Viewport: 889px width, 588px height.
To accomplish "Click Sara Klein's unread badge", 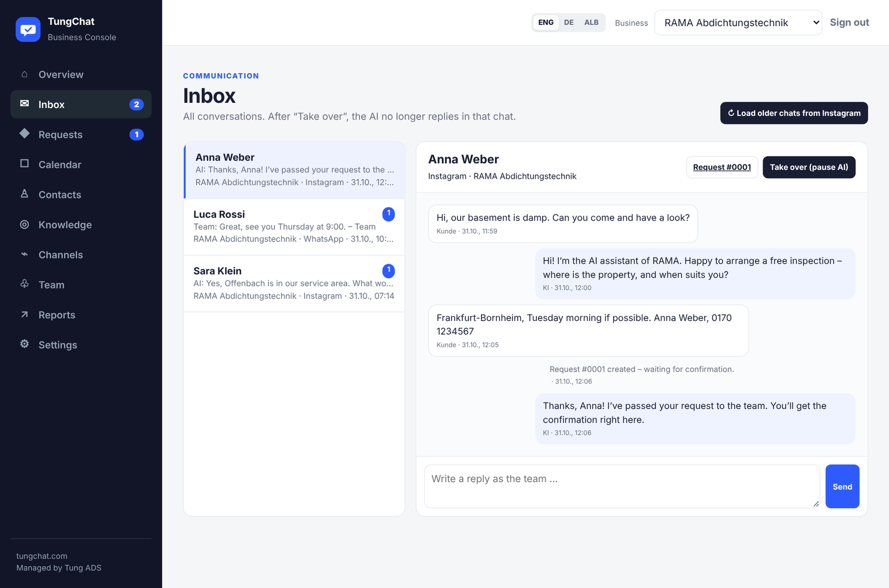I will (388, 270).
